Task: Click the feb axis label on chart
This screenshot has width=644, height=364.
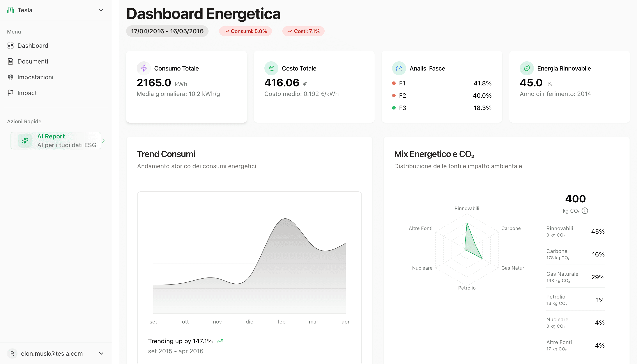Action: click(x=281, y=322)
